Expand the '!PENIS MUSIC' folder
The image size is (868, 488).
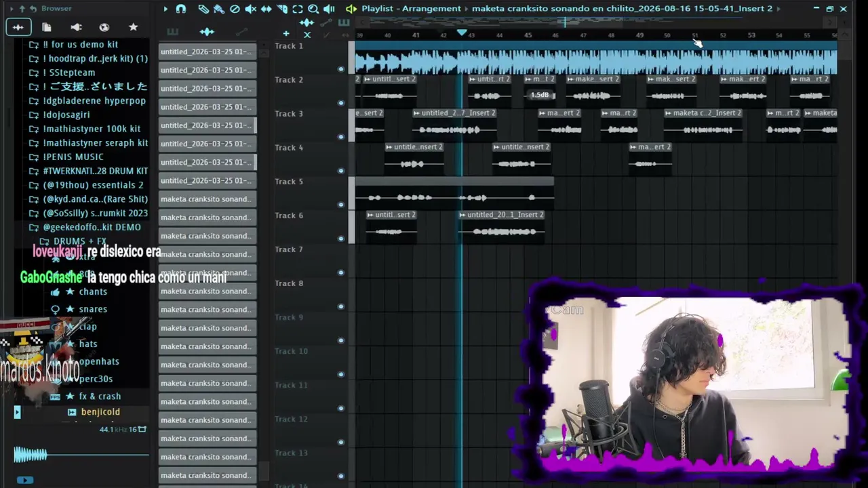click(67, 157)
